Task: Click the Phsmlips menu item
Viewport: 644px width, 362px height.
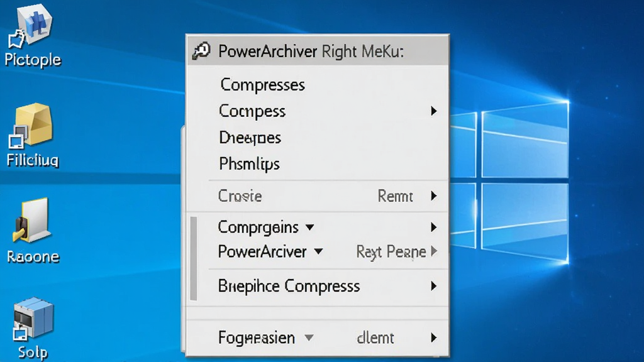Action: tap(249, 164)
